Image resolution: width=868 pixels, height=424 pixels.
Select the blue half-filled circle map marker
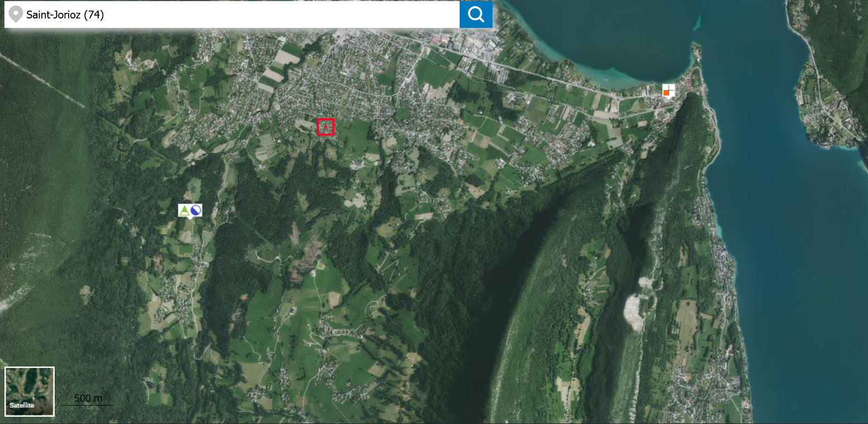tap(196, 210)
